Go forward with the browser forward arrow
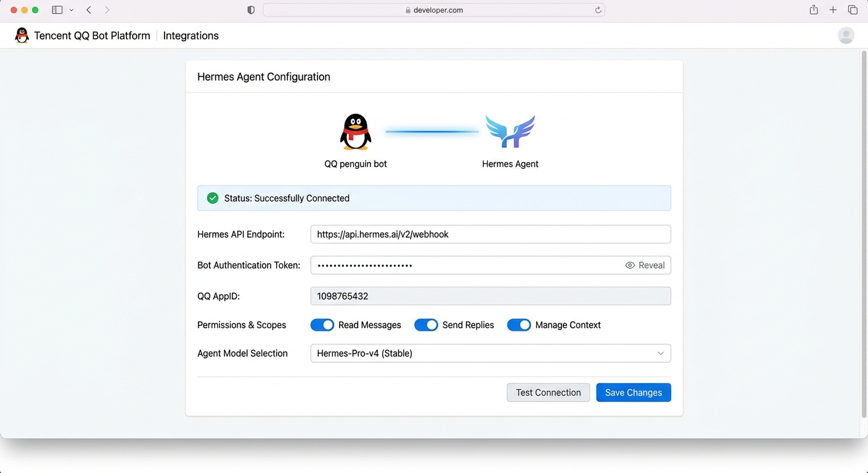The height and width of the screenshot is (473, 868). point(107,10)
